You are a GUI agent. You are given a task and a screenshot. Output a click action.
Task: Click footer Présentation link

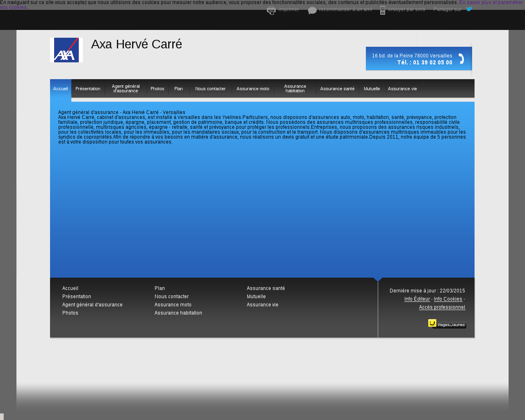(x=77, y=297)
